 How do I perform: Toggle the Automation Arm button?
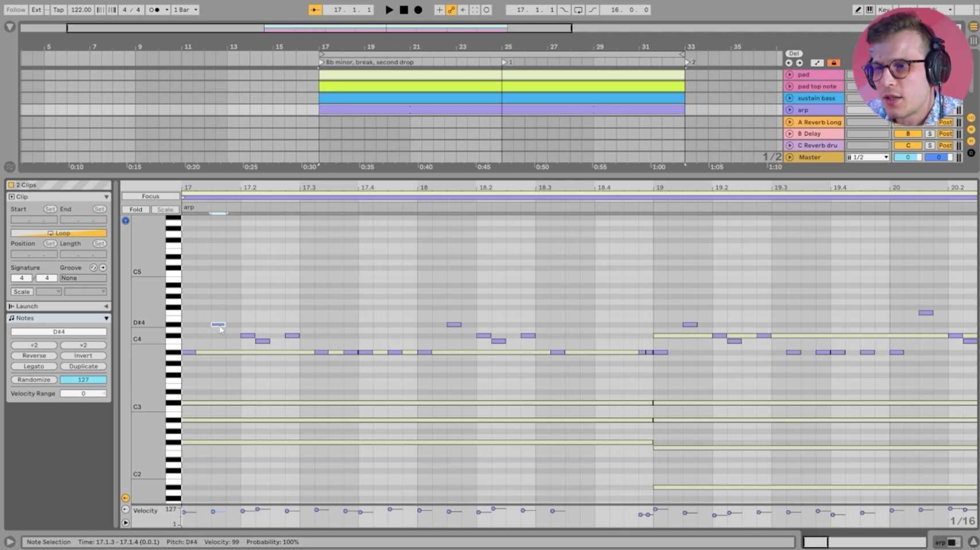[x=452, y=10]
